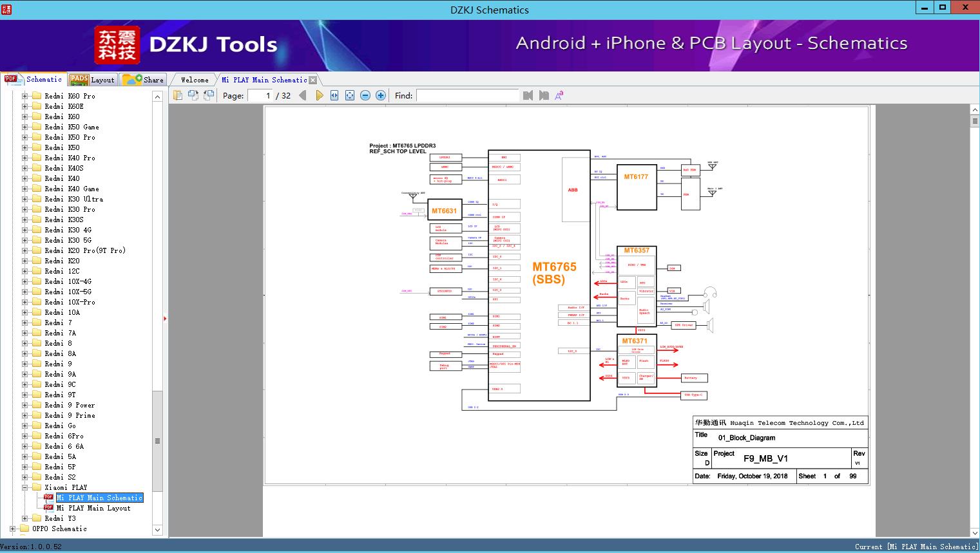Select the Redmi K40 Game folder
The width and height of the screenshot is (980, 553).
[x=72, y=189]
